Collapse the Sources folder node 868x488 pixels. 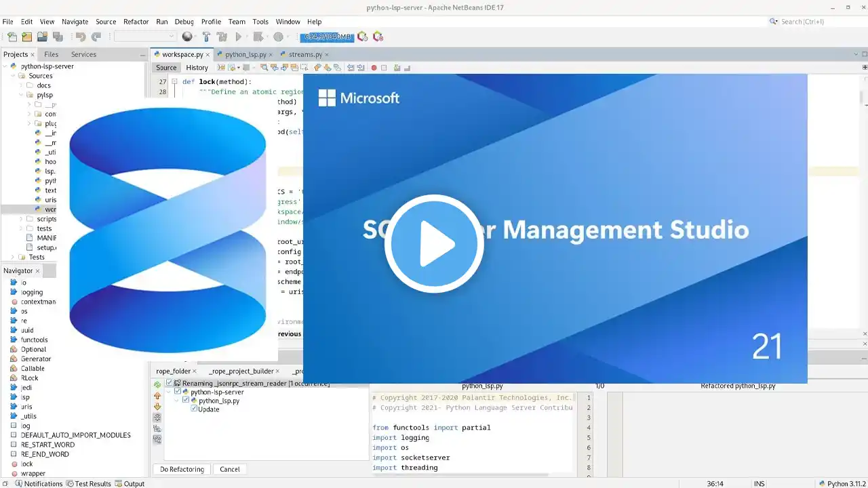(13, 76)
